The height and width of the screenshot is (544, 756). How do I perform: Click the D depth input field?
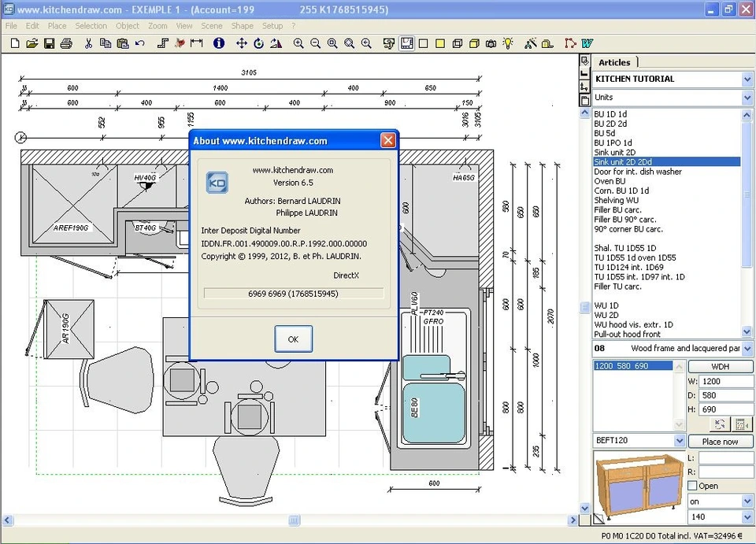click(727, 395)
